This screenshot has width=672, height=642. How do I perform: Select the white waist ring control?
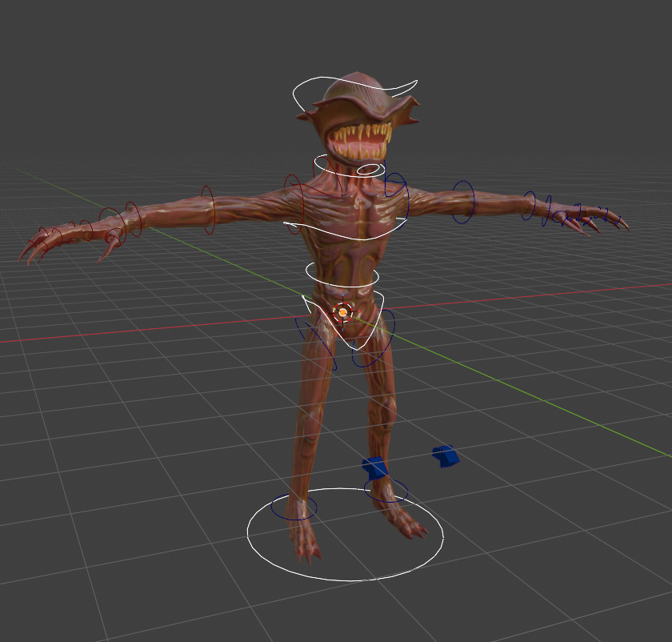[x=342, y=275]
